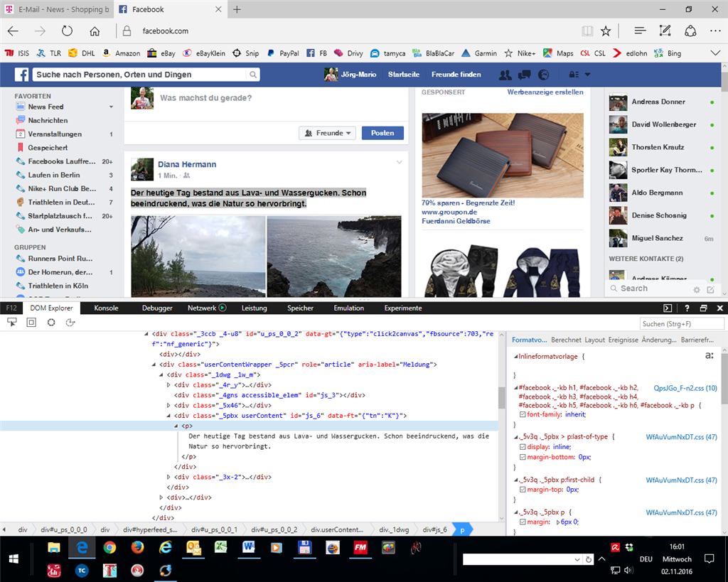Screen dimensions: 728x582
Task: Switch to the Konsole tab
Action: 107,308
